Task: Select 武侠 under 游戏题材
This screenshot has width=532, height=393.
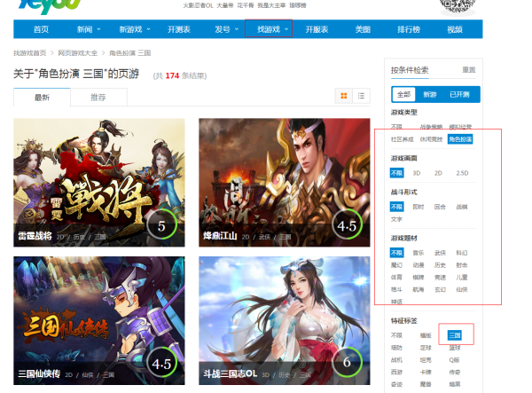Action: [440, 253]
